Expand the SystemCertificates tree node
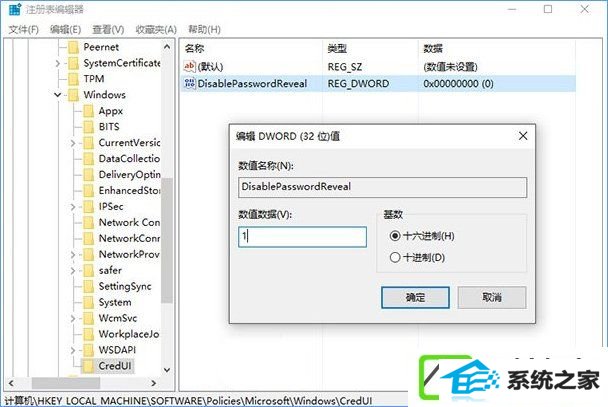Viewport: 608px width, 407px height. point(58,63)
